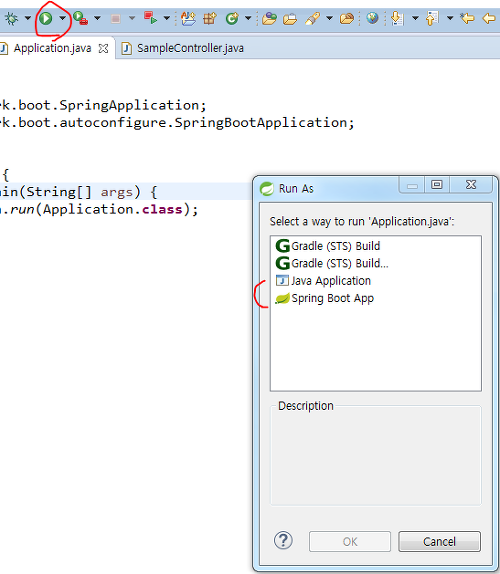Select Gradle (STS) Build... option
The width and height of the screenshot is (500, 574).
click(332, 263)
